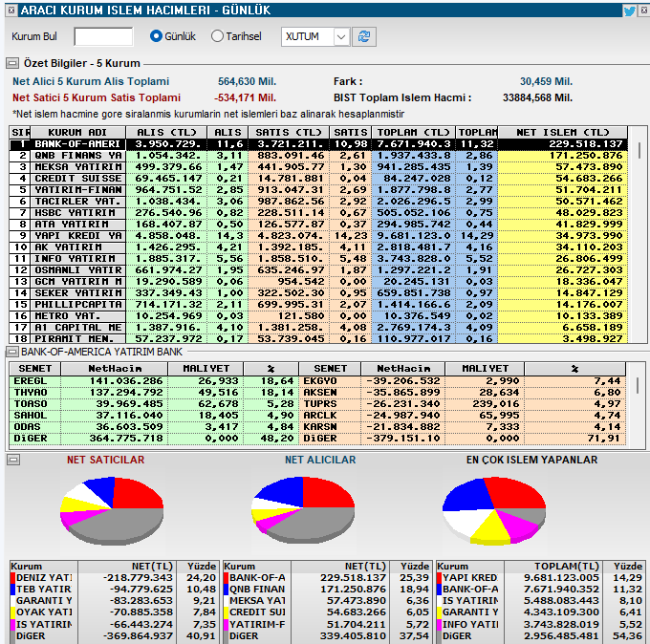Click the TUPRS sell row
Image resolution: width=650 pixels, height=644 pixels.
463,403
